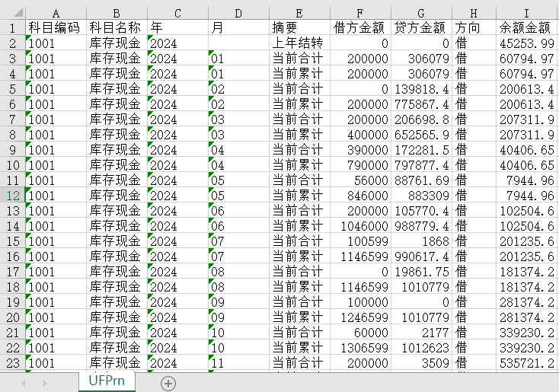Click the Select All corner triangle
Screen dimensions: 559x392
coord(18,13)
